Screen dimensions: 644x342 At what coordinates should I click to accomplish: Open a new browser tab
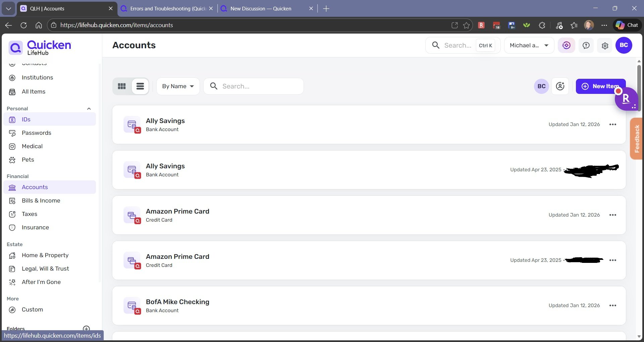(326, 8)
